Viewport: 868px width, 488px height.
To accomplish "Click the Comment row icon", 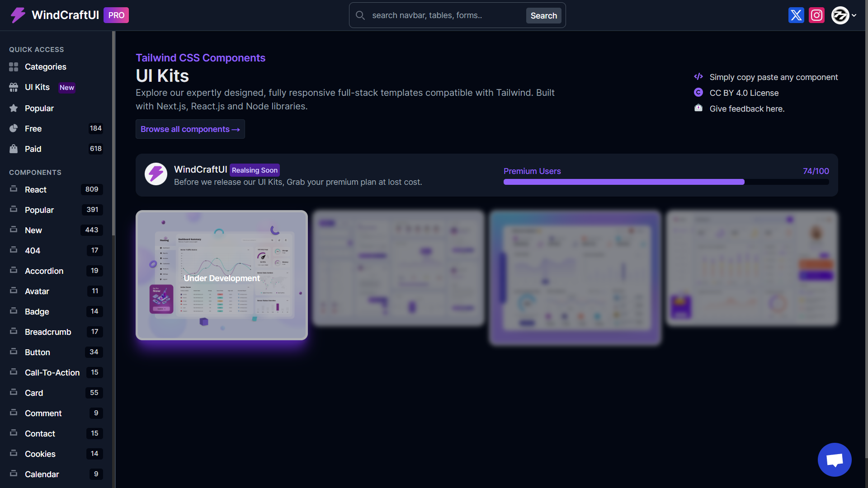I will pos(14,413).
